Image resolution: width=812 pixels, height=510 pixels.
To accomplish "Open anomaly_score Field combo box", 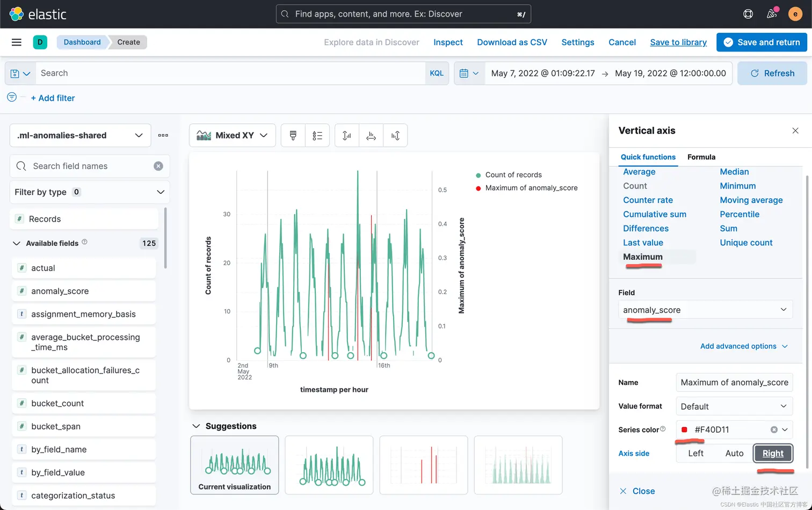I will pos(705,310).
